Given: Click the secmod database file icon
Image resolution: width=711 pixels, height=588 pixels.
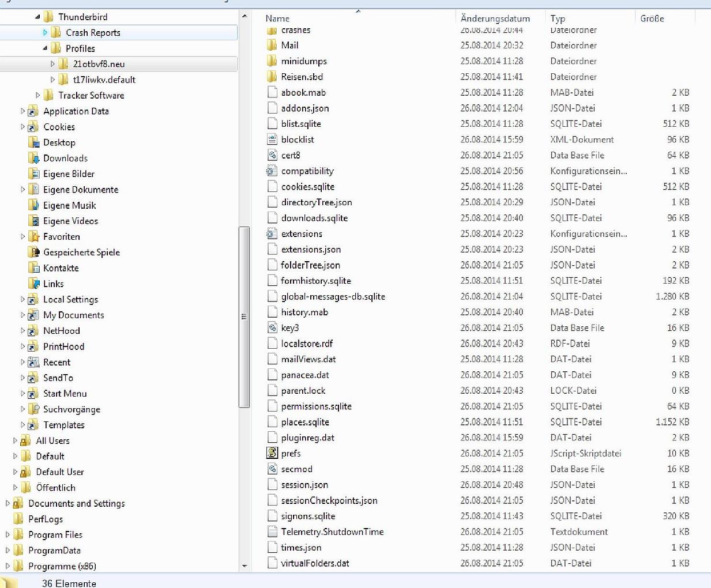Looking at the screenshot, I should click(x=272, y=469).
